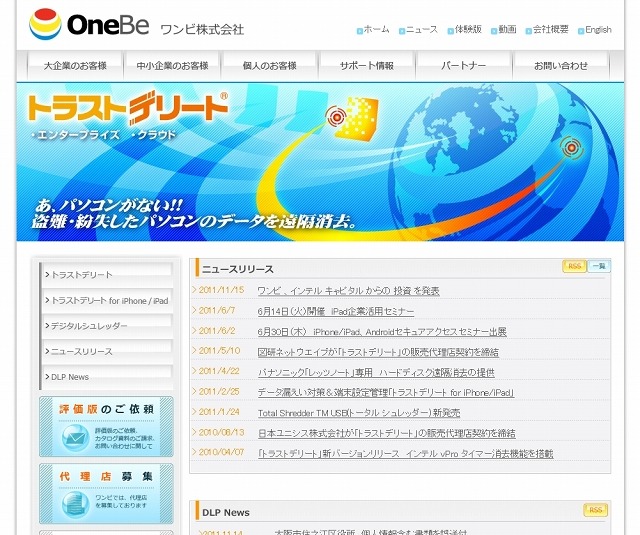Viewport: 640px width, 535px height.
Task: Open トラストデリート sidebar item
Action: [x=107, y=275]
